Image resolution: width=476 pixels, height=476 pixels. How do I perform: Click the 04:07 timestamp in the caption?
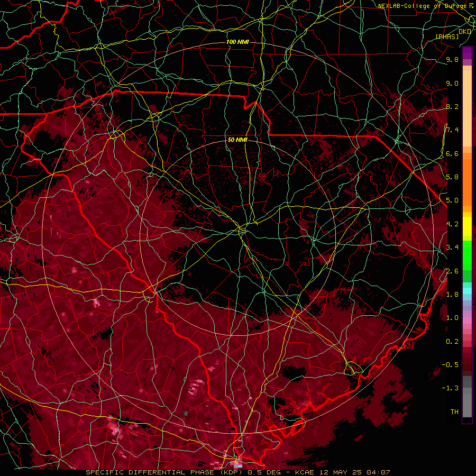(378, 472)
